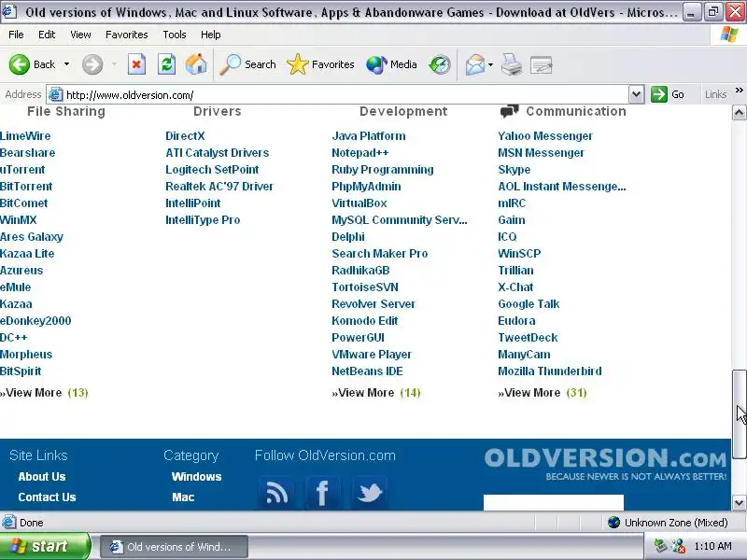Open the Contact Us footer link
This screenshot has height=560, width=747.
click(48, 497)
